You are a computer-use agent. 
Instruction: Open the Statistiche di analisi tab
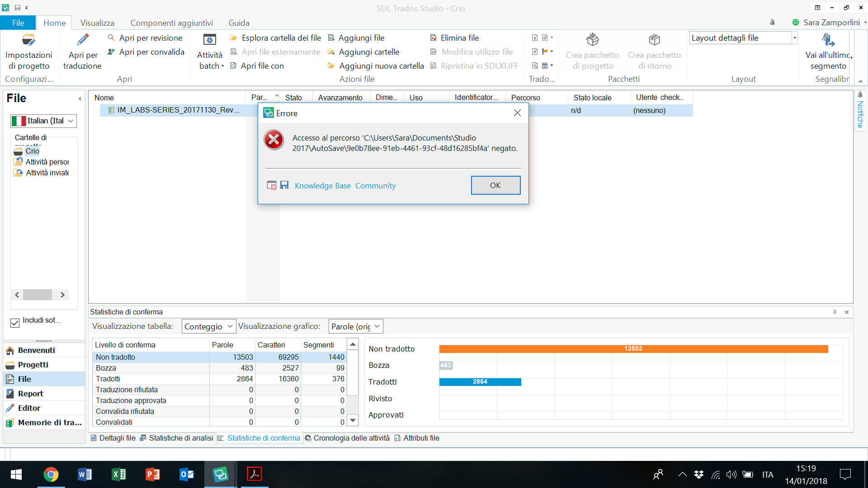177,438
